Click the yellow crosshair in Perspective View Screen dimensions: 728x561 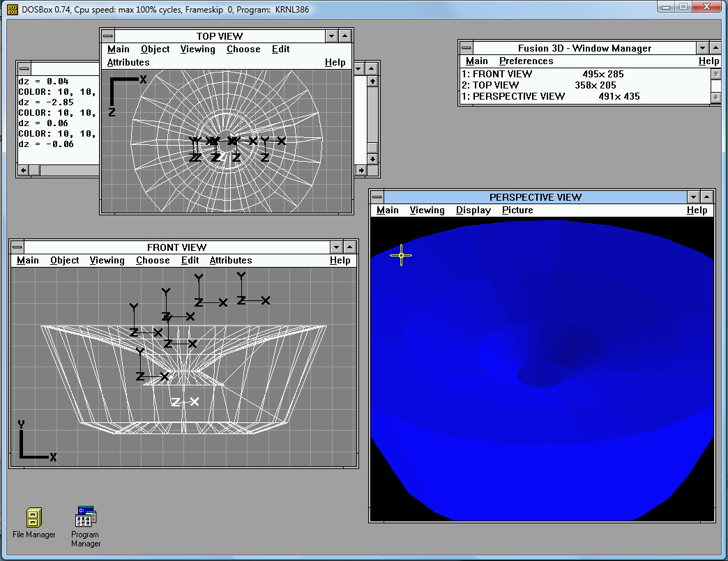[401, 255]
